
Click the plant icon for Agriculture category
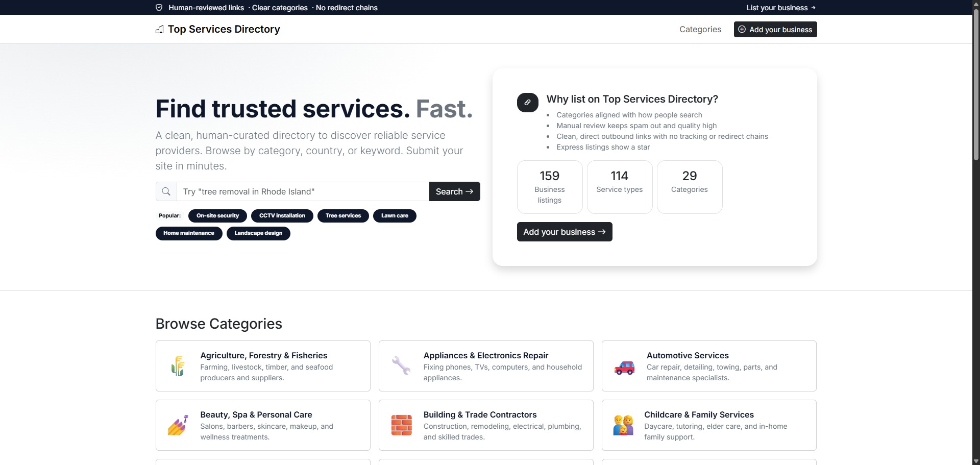pyautogui.click(x=178, y=366)
